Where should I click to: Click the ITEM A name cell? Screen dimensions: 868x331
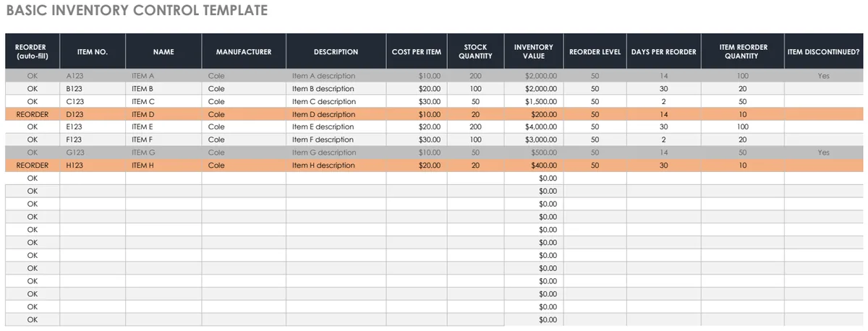click(163, 75)
